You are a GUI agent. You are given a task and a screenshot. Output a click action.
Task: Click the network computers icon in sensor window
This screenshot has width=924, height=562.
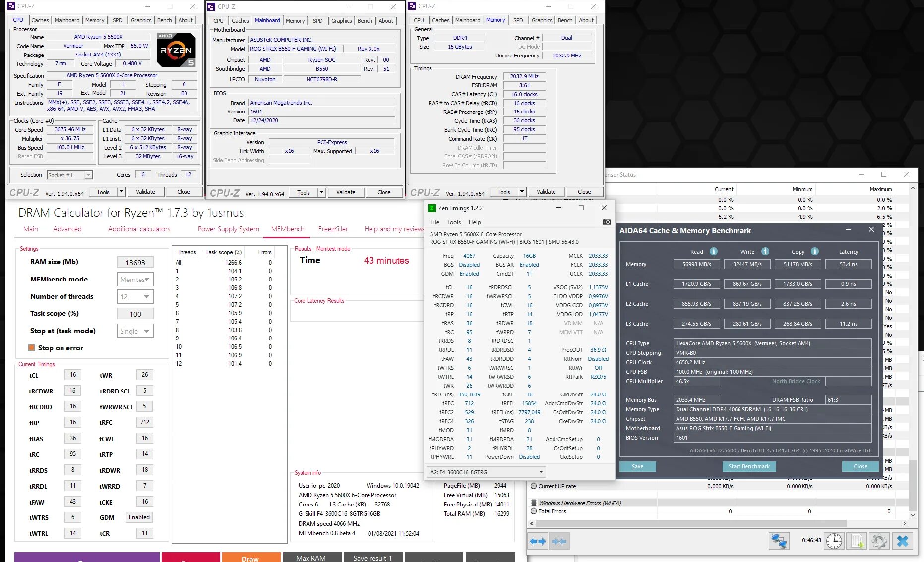[x=779, y=541]
